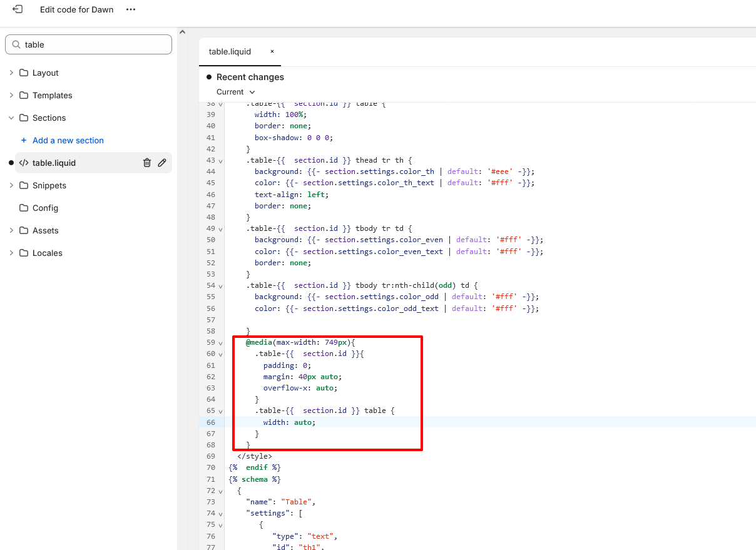The image size is (756, 550).
Task: Click Add a new section link
Action: [68, 140]
